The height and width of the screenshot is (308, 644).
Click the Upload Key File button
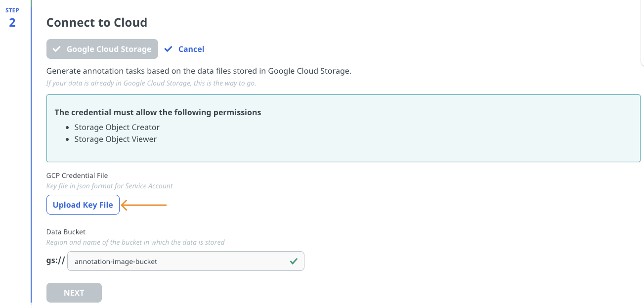pyautogui.click(x=83, y=205)
